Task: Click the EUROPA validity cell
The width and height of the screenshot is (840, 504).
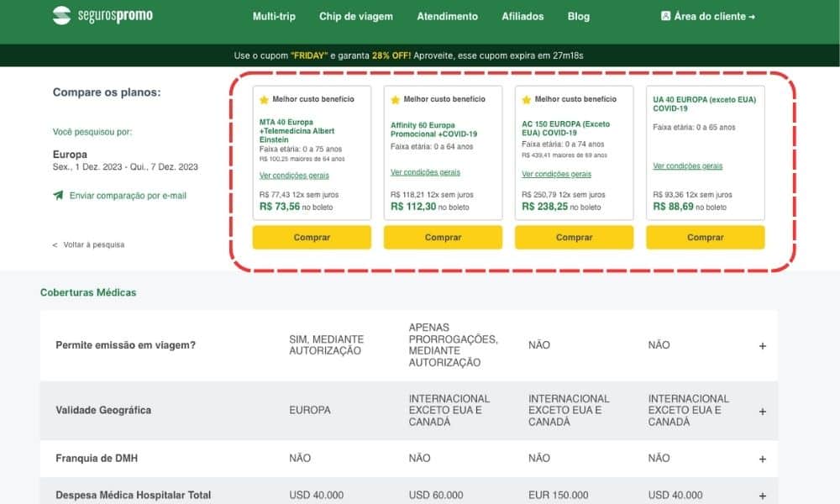Action: click(310, 410)
